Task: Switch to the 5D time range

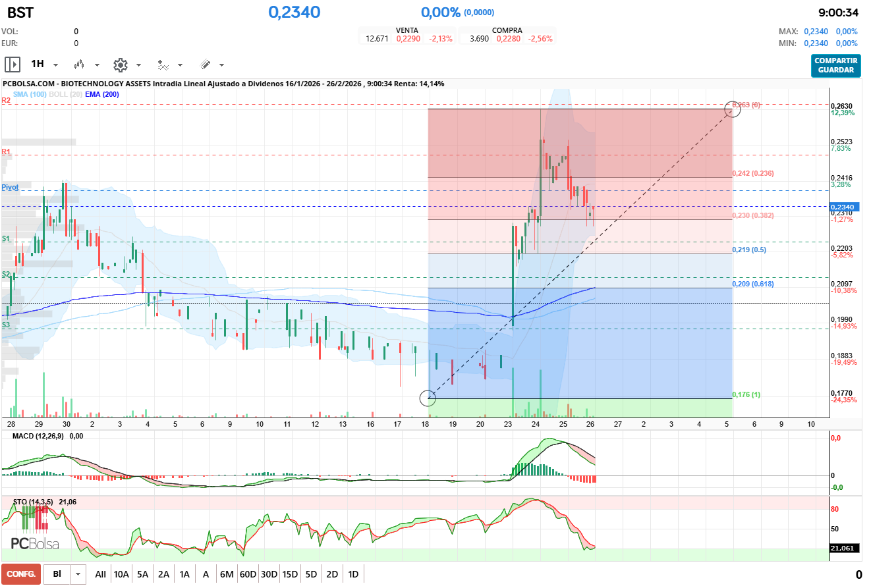Action: pos(311,574)
